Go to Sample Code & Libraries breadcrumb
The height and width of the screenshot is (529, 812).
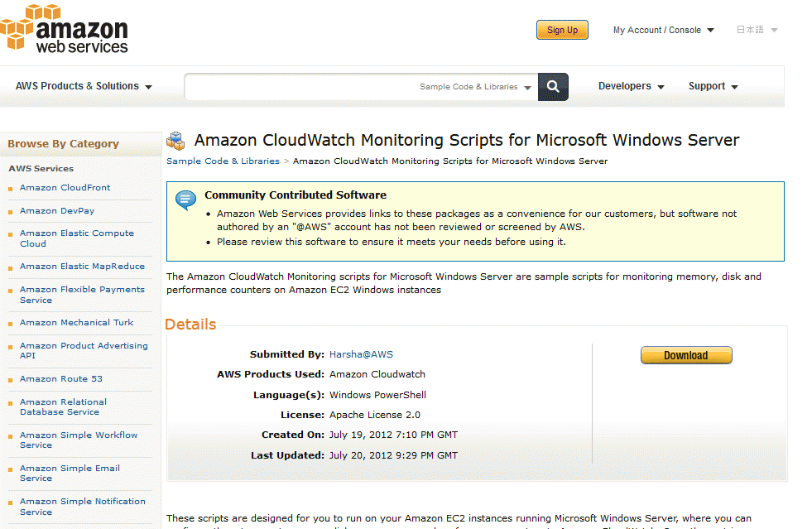223,161
